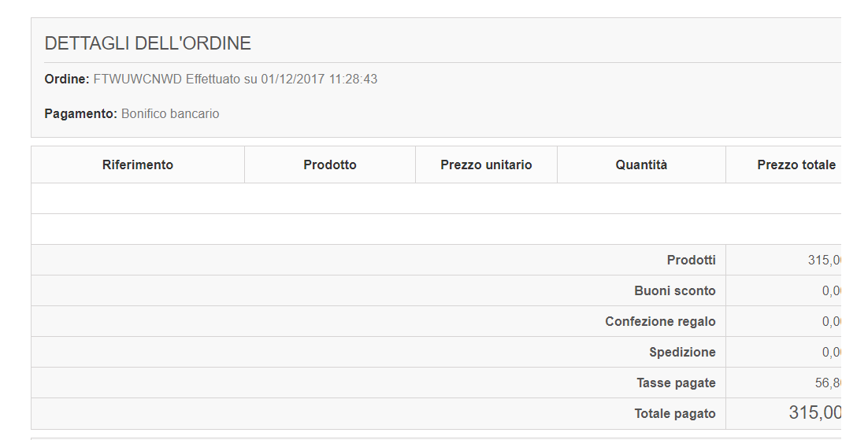Viewport: 868px width, 440px height.
Task: Click the Prodotti row label
Action: point(691,260)
